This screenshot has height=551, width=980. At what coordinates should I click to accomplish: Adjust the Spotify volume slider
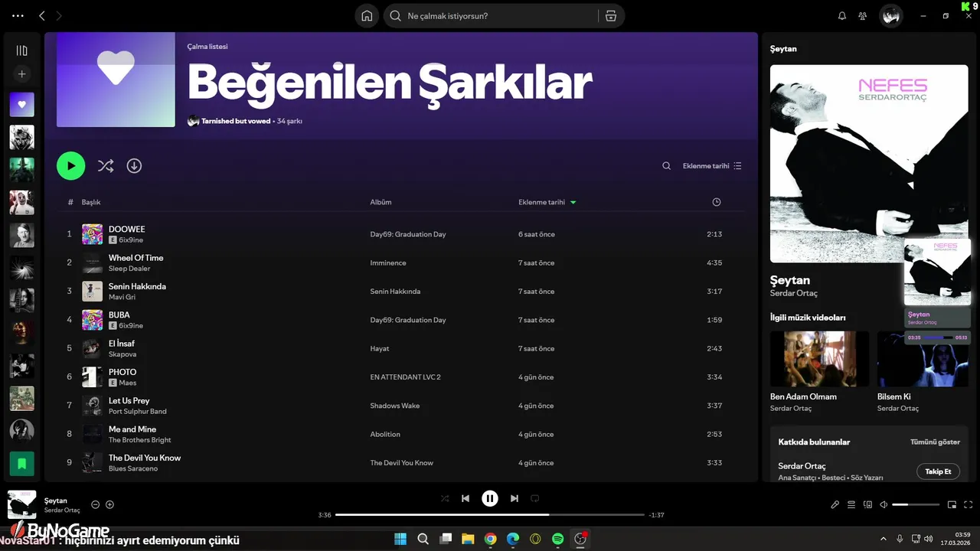pos(916,504)
